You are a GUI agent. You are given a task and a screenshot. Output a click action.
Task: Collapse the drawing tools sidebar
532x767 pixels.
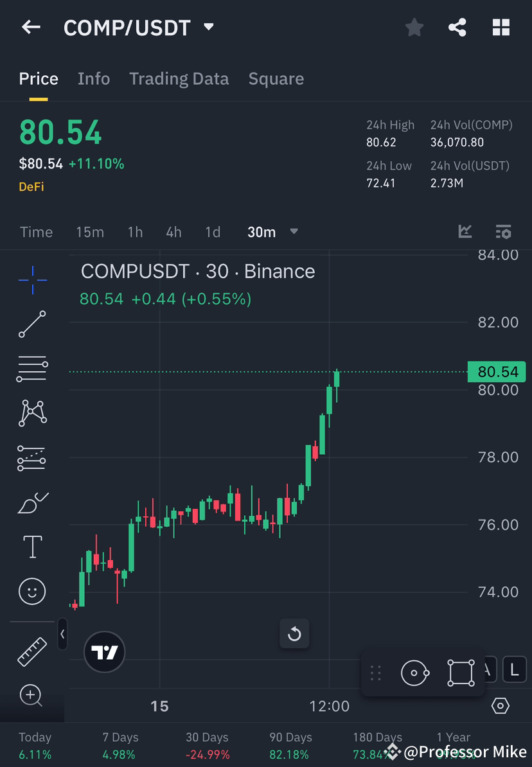pyautogui.click(x=62, y=635)
